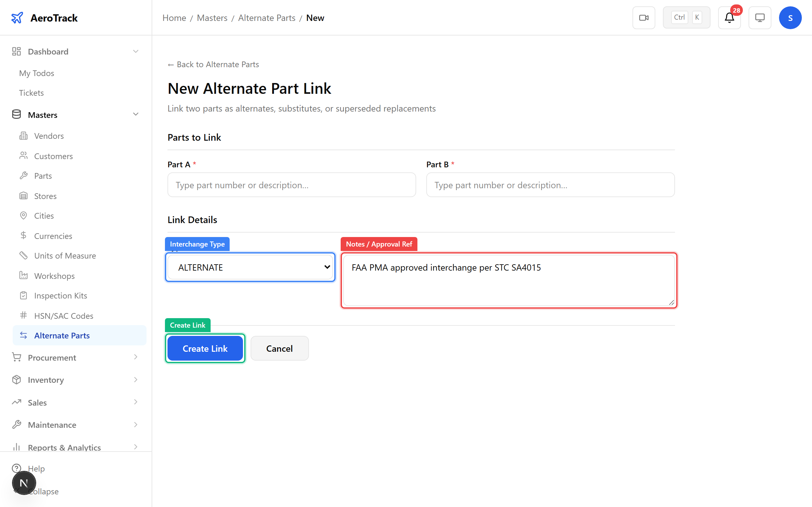Open the user avatar profile menu
Image resolution: width=812 pixels, height=507 pixels.
coord(790,17)
